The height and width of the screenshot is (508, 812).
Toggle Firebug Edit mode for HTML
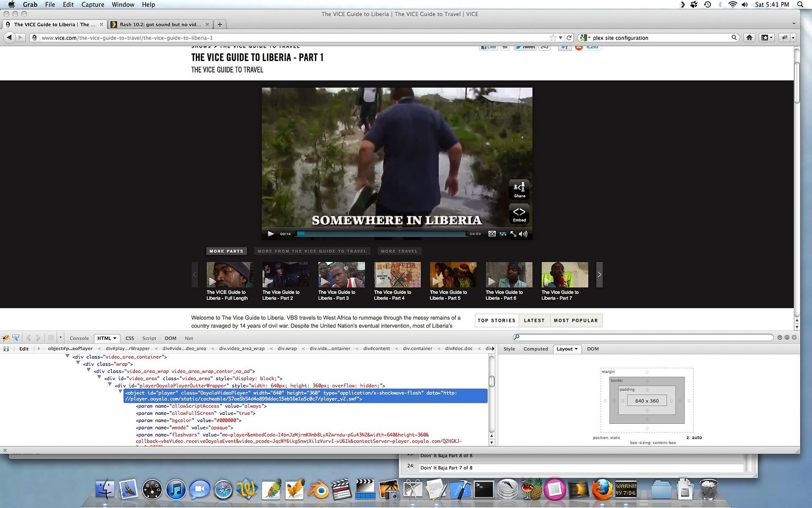(x=24, y=349)
